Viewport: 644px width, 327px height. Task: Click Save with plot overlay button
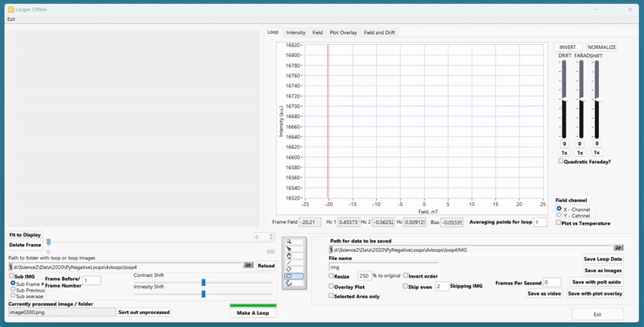pos(595,293)
